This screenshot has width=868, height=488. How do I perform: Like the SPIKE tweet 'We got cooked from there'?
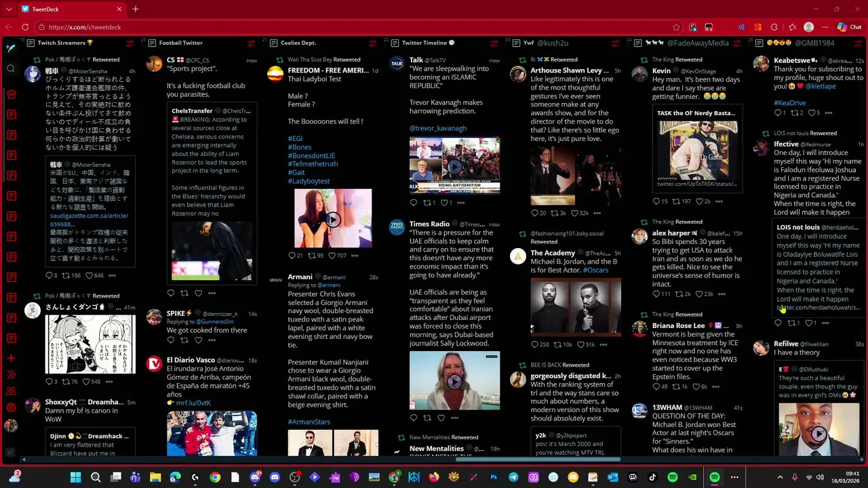click(198, 340)
